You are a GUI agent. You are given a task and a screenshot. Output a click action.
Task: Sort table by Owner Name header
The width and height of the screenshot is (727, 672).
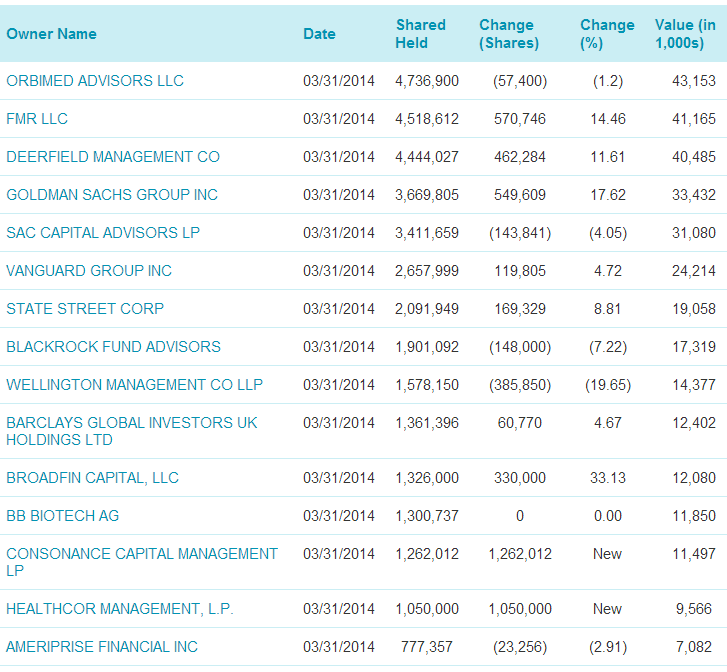tap(51, 34)
